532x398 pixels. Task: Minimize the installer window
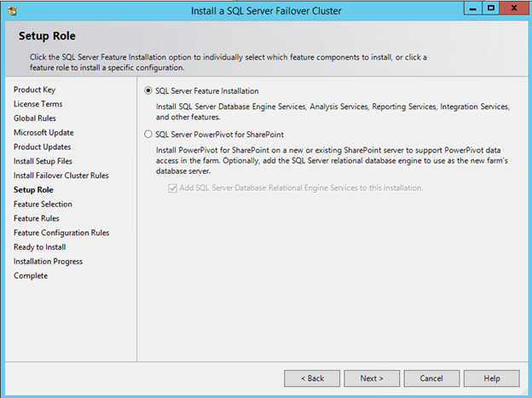click(x=471, y=9)
